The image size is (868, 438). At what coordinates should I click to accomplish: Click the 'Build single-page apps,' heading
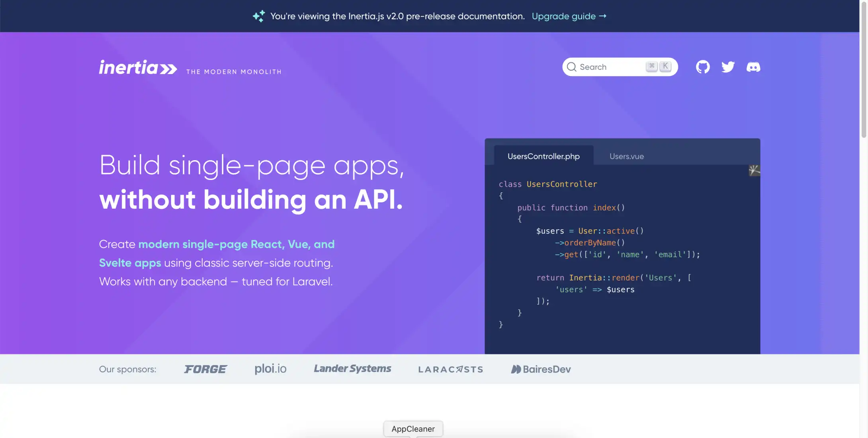[x=252, y=165]
